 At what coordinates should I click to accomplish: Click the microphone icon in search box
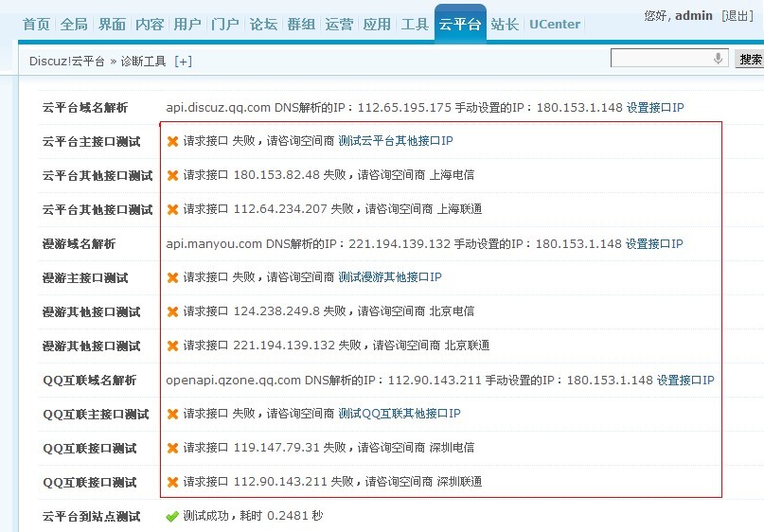click(718, 59)
